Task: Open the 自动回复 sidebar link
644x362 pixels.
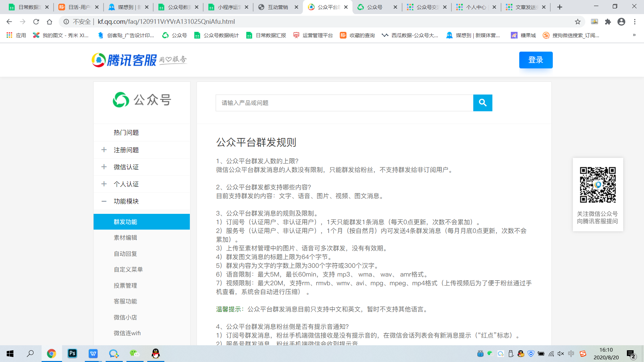Action: (125, 254)
